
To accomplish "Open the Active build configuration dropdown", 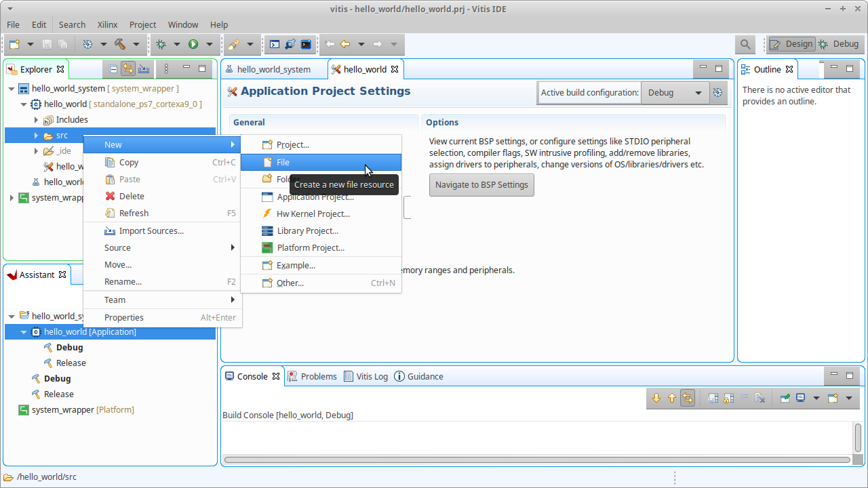I will point(674,93).
